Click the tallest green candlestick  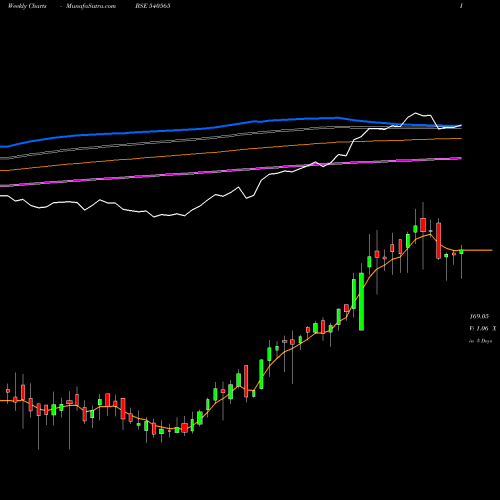pos(361,301)
